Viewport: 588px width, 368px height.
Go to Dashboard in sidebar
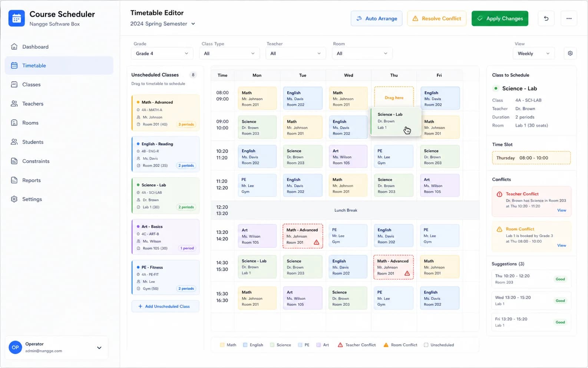click(59, 47)
